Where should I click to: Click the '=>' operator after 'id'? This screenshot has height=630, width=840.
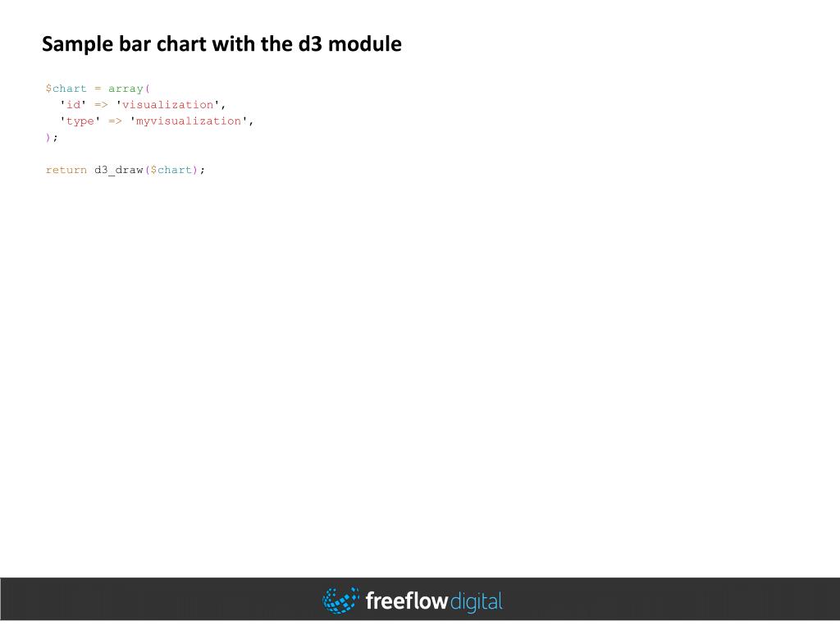point(101,105)
